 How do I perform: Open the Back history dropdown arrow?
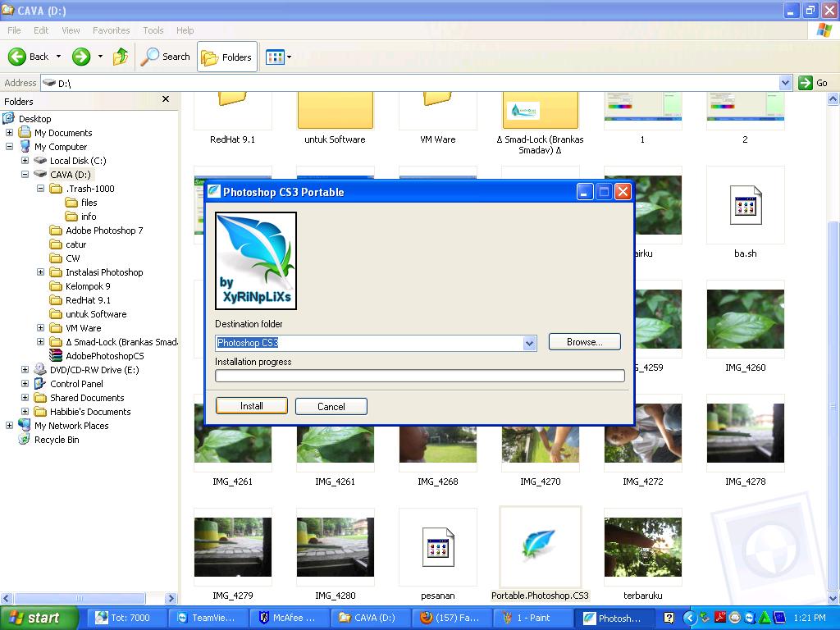click(58, 57)
